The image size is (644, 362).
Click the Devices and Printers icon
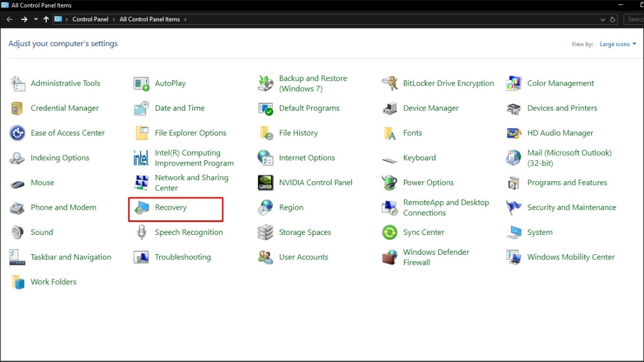tap(514, 108)
